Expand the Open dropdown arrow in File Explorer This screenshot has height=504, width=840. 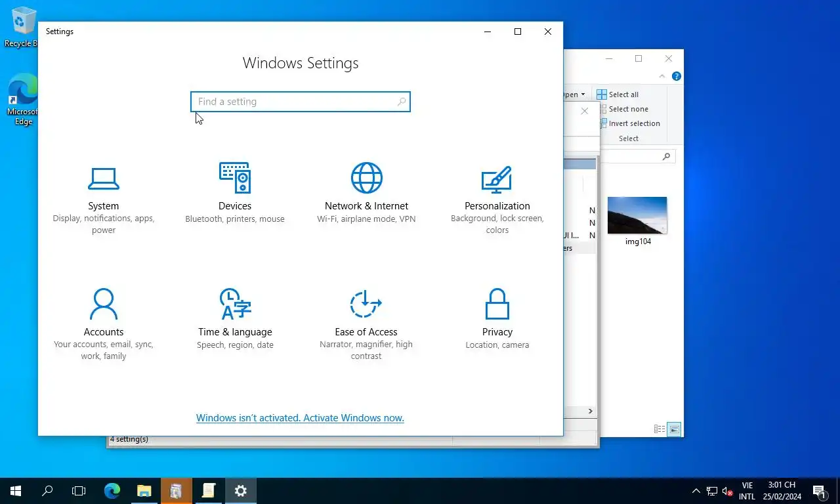tap(583, 94)
